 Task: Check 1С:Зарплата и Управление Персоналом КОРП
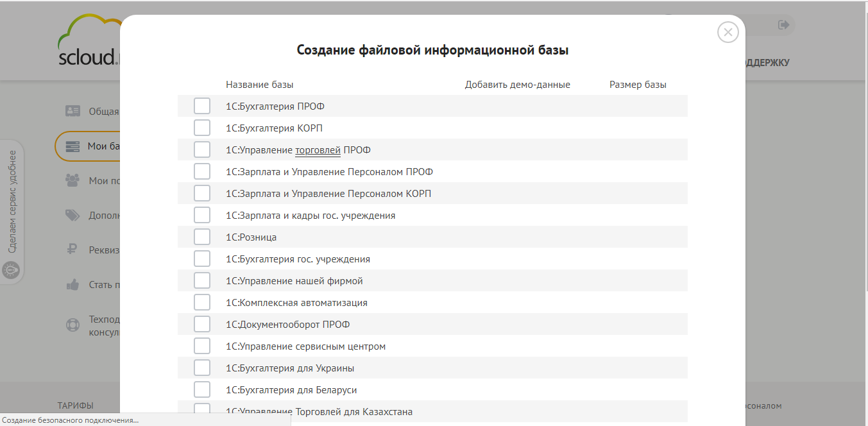202,192
